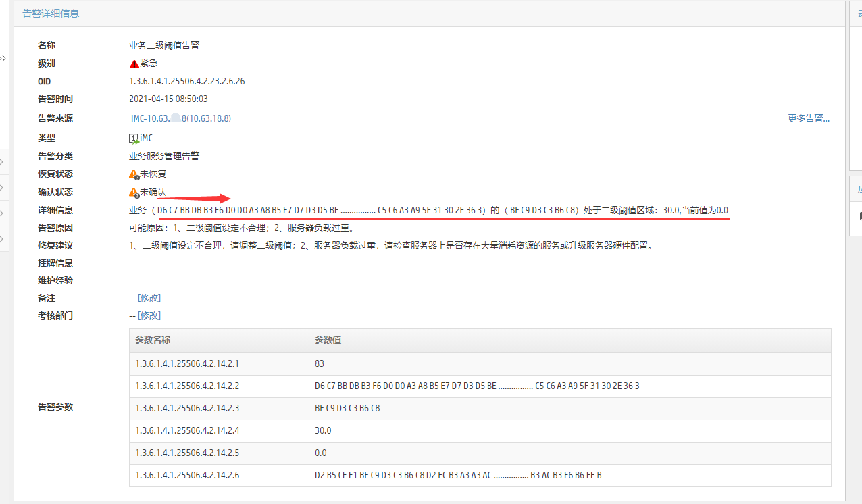Click 修改 link next to 备注

pos(149,298)
